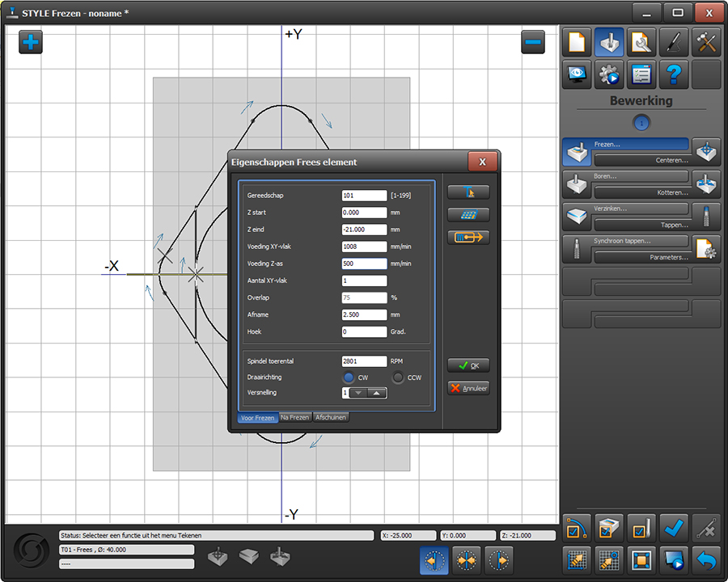This screenshot has height=582, width=728.
Task: Click the new document icon in top toolbar
Action: pyautogui.click(x=576, y=42)
